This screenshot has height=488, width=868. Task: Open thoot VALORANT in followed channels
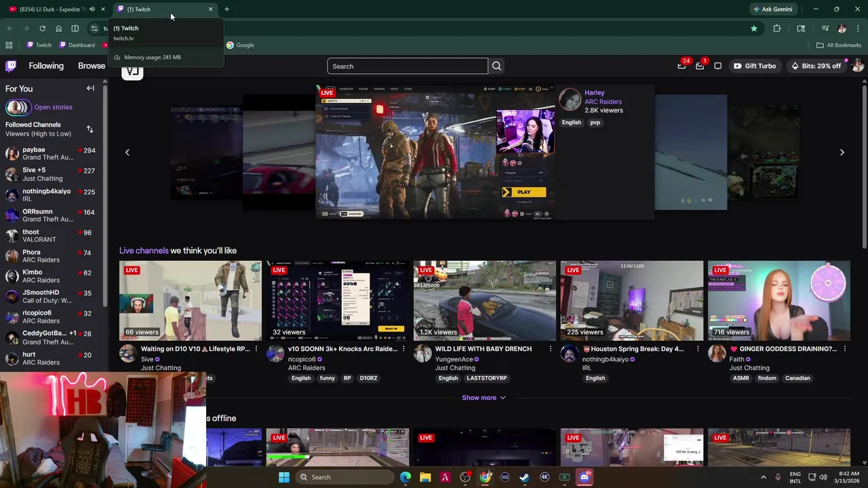51,236
